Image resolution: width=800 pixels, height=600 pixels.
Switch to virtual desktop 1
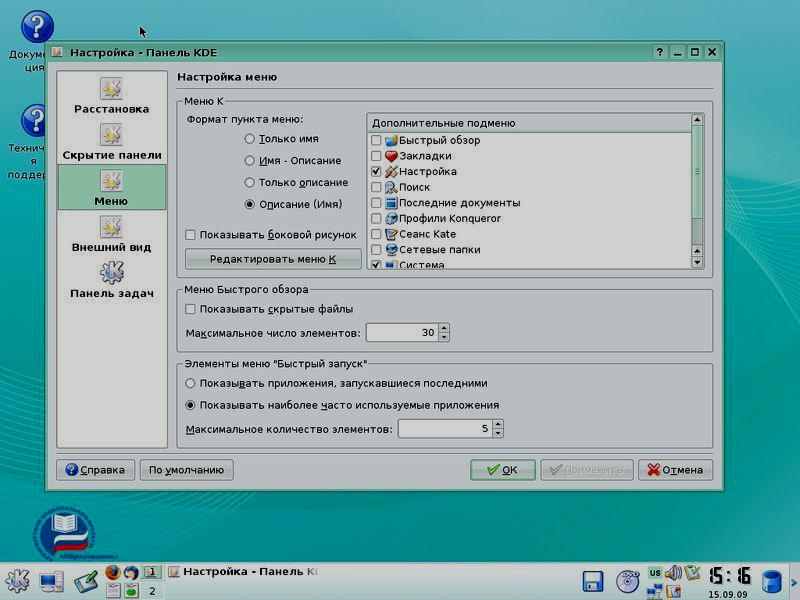[x=152, y=572]
